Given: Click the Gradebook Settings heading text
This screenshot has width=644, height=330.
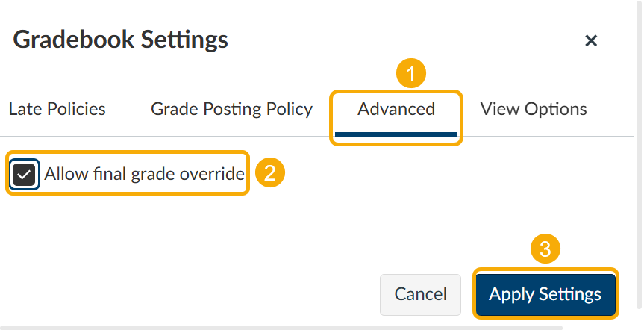Looking at the screenshot, I should pos(120,40).
